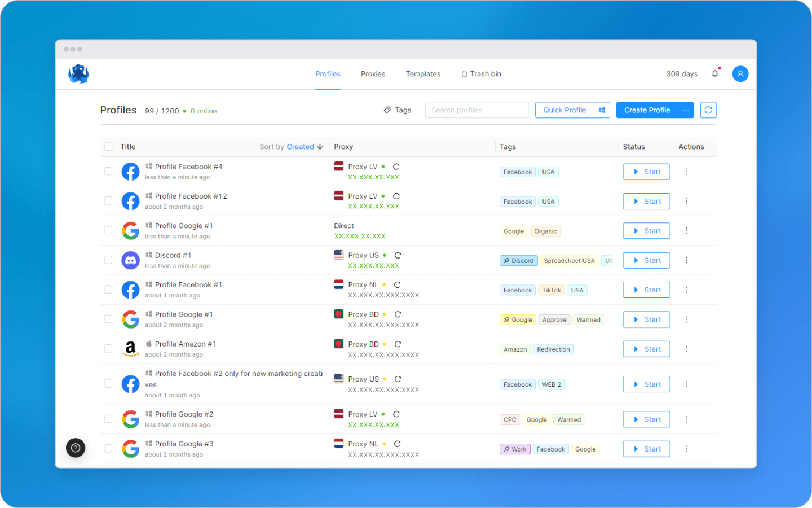Click the green online status indicator
The image size is (812, 508).
(x=186, y=111)
